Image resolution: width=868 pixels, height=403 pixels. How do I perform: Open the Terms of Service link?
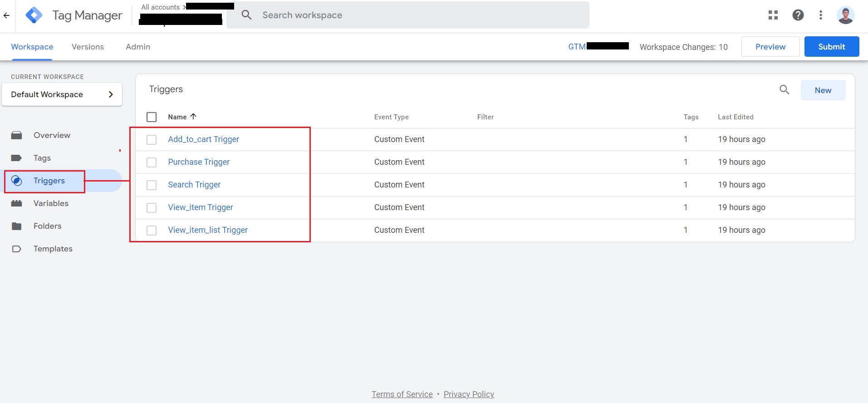click(x=402, y=394)
